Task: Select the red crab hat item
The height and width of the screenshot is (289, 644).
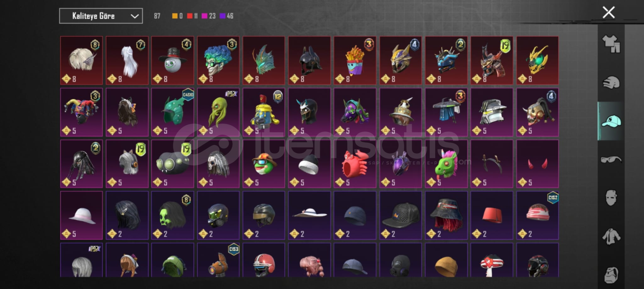Action: click(355, 164)
